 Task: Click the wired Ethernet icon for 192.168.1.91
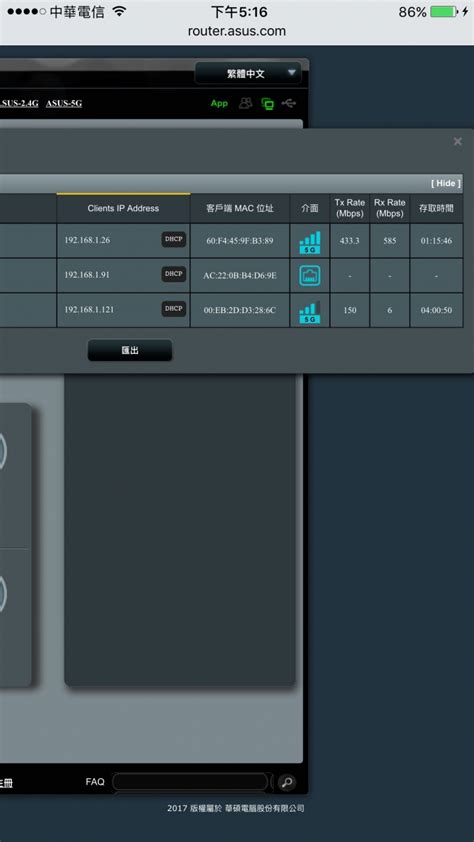[x=310, y=275]
